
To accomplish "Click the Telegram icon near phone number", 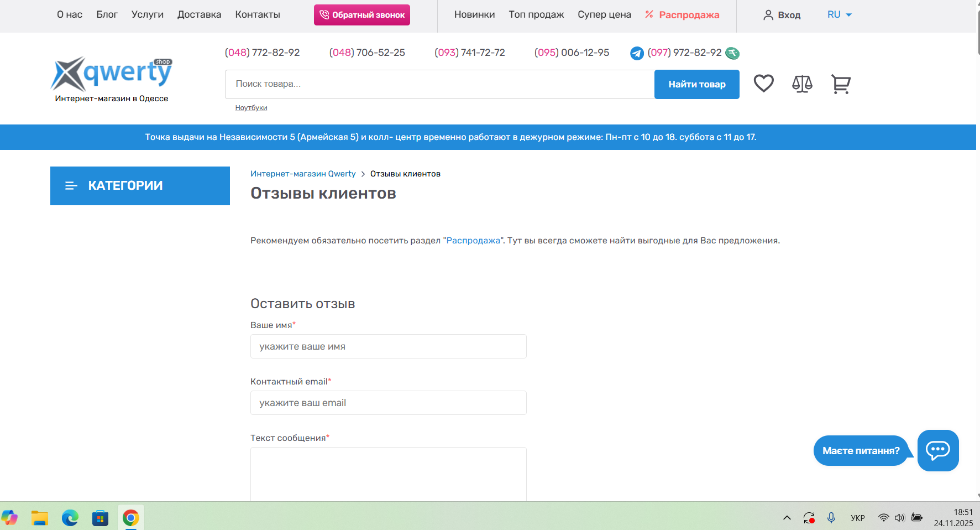I will (x=637, y=53).
